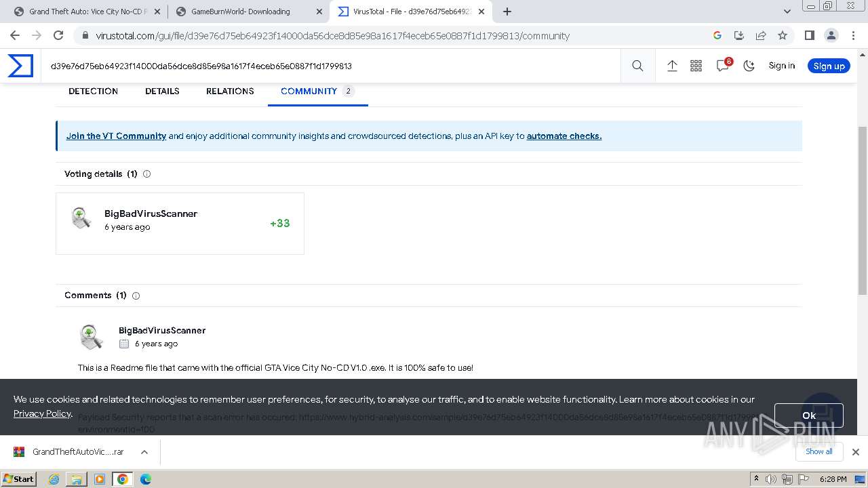868x488 pixels.
Task: Open media player from taskbar
Action: tap(100, 479)
